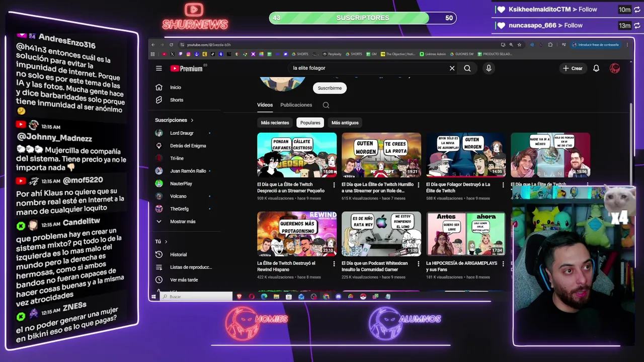Viewport: 644px width, 362px height.
Task: Open Opera browser from the taskbar
Action: point(252,297)
